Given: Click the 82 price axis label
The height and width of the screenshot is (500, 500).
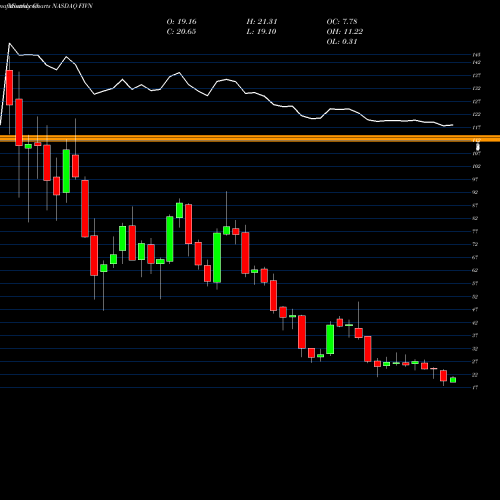Looking at the screenshot, I should pyautogui.click(x=475, y=218).
